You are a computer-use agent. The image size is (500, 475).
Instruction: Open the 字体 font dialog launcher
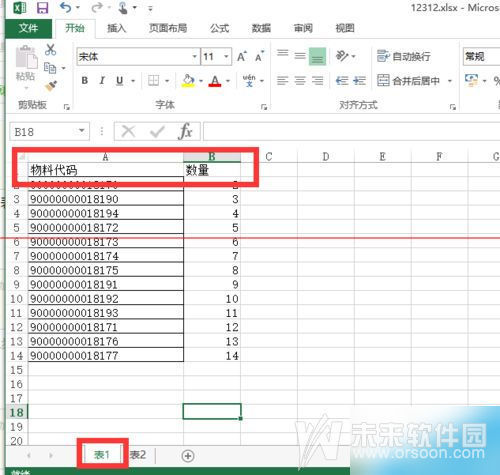264,107
